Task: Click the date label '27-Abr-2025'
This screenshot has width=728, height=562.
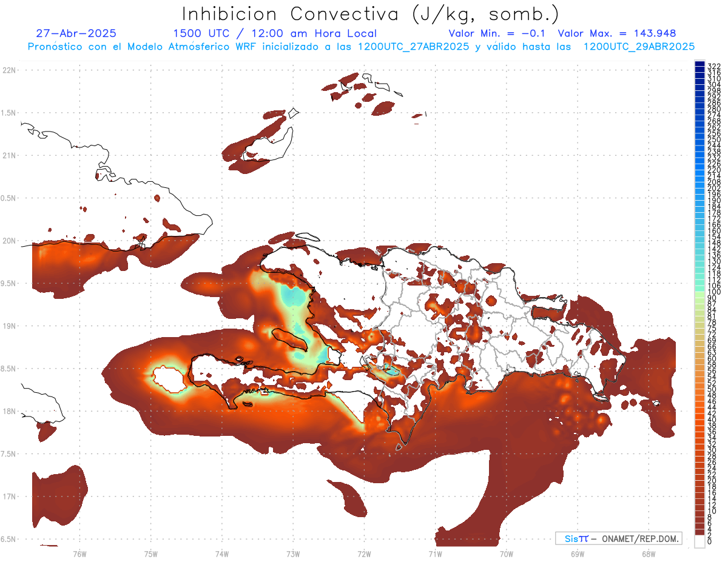Action: [x=76, y=33]
